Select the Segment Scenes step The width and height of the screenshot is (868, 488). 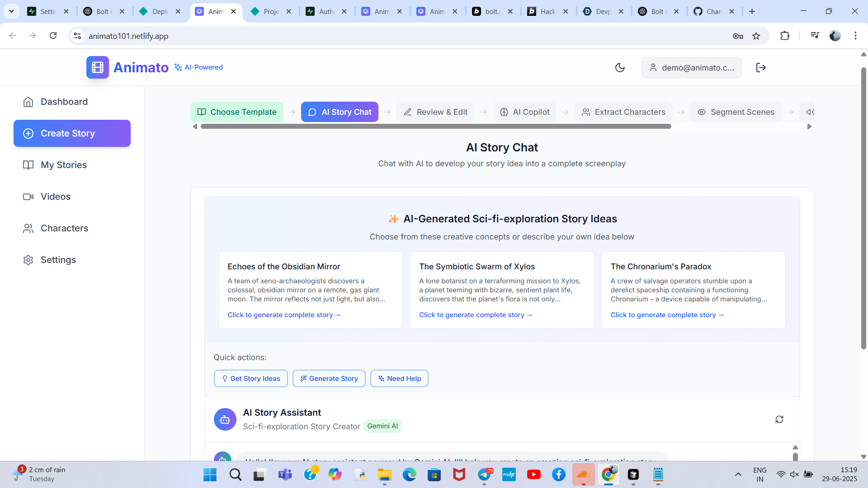(x=736, y=112)
